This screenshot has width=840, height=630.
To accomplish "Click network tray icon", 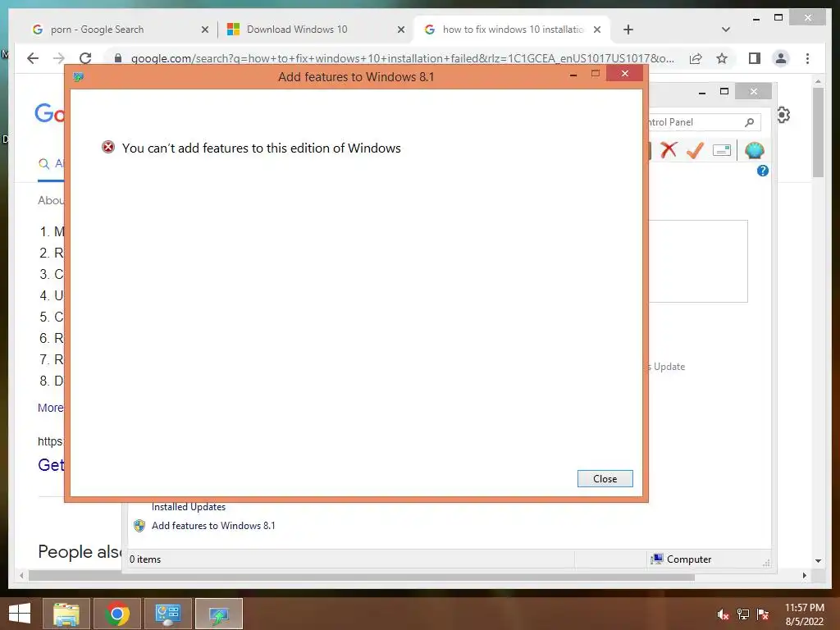I will [743, 614].
